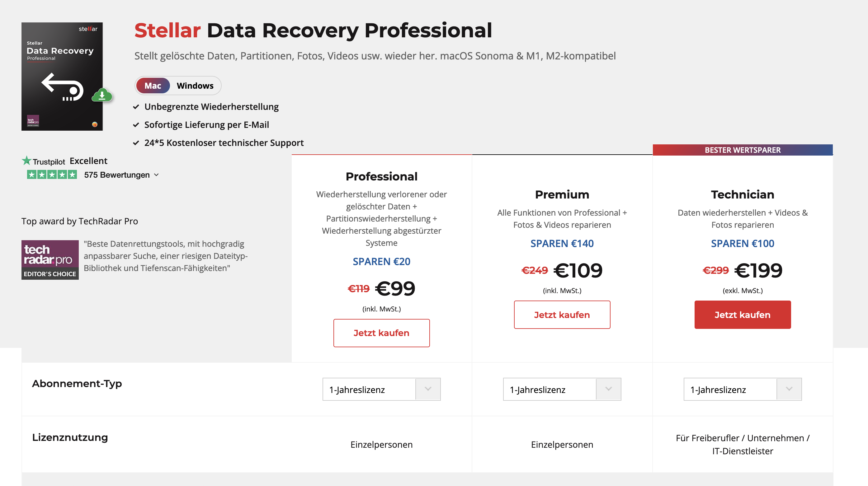Open Professional plan 1-Jahreslizenz dropdown
Screen dimensions: 868x486
pyautogui.click(x=381, y=389)
